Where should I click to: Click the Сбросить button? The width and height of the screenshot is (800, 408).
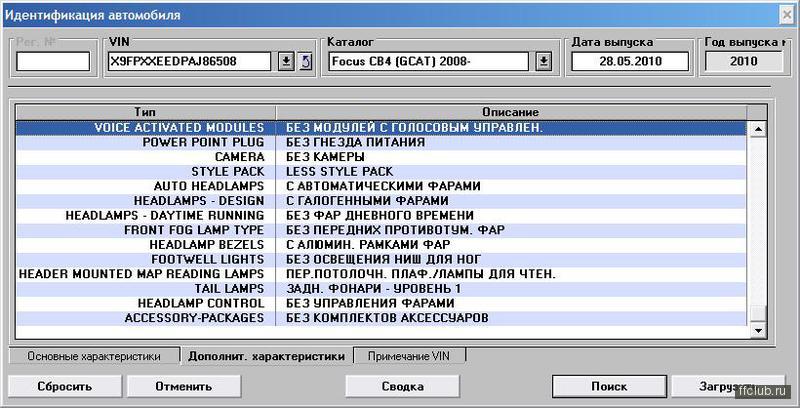point(64,387)
